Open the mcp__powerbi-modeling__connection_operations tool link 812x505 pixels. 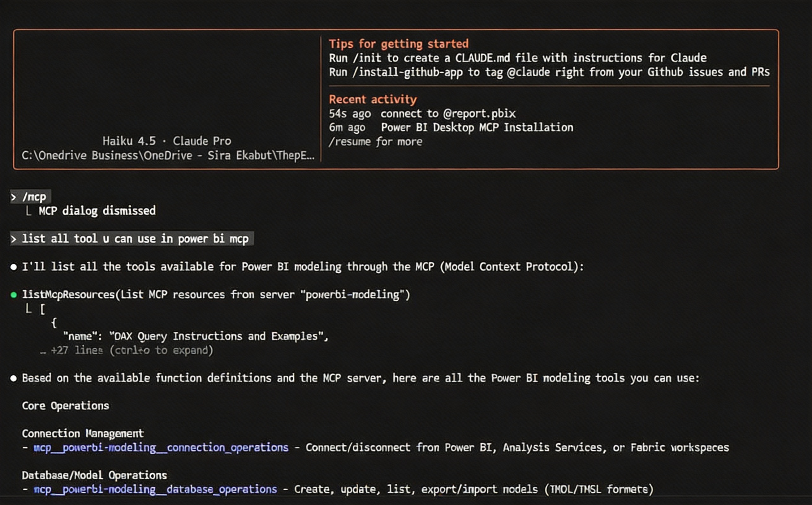click(x=161, y=447)
